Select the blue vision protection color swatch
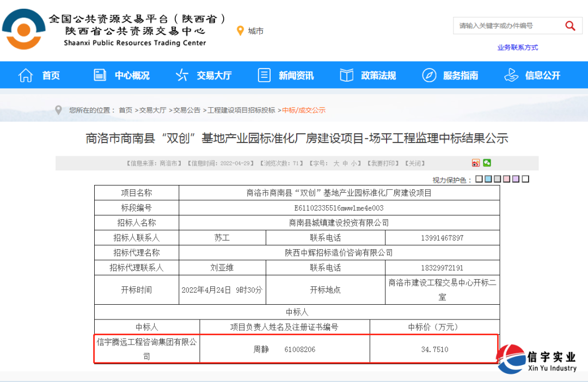This screenshot has width=588, height=382. click(x=487, y=178)
